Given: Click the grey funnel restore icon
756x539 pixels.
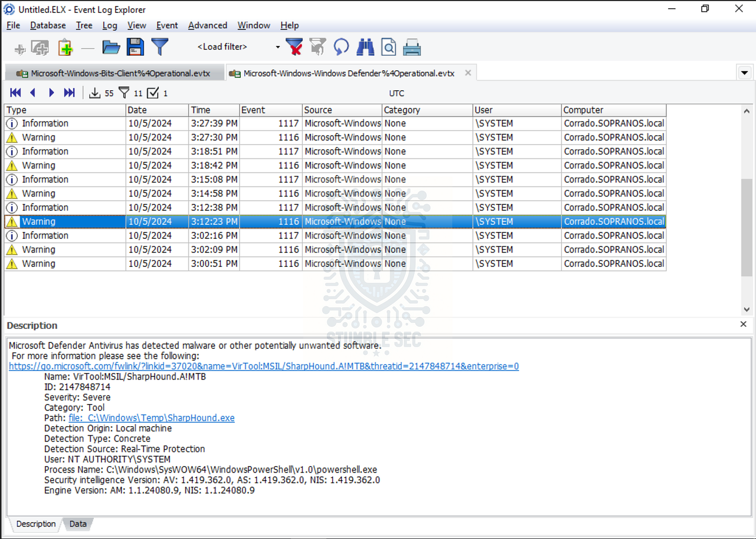Looking at the screenshot, I should [x=318, y=47].
